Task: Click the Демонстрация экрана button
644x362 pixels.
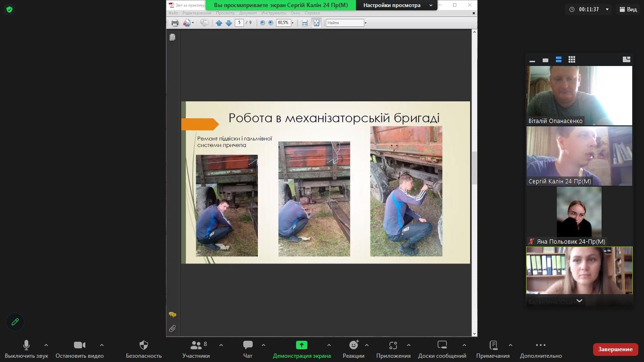Action: [302, 349]
